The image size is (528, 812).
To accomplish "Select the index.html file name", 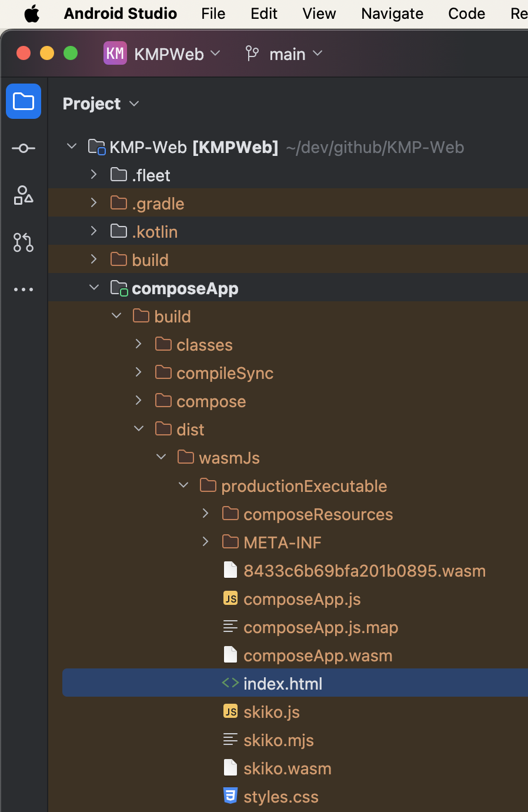I will pyautogui.click(x=283, y=684).
